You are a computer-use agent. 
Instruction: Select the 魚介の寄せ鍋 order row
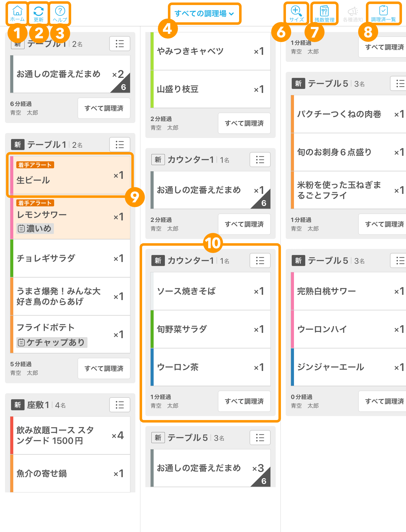pyautogui.click(x=70, y=473)
